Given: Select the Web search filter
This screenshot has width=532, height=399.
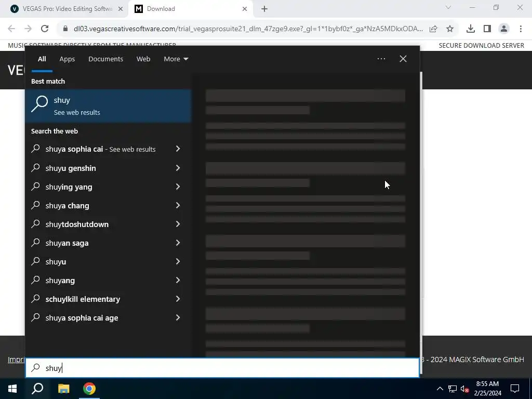Looking at the screenshot, I should click(143, 59).
